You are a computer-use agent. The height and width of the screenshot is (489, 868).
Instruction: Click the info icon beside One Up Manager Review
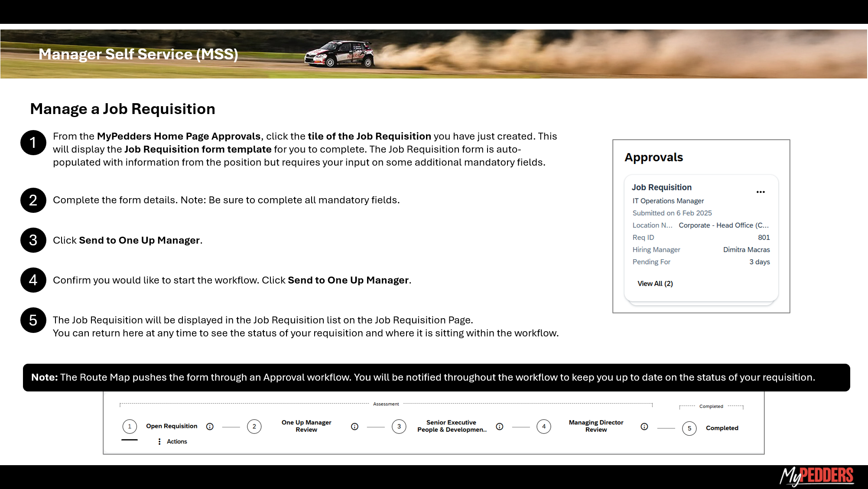(x=354, y=427)
